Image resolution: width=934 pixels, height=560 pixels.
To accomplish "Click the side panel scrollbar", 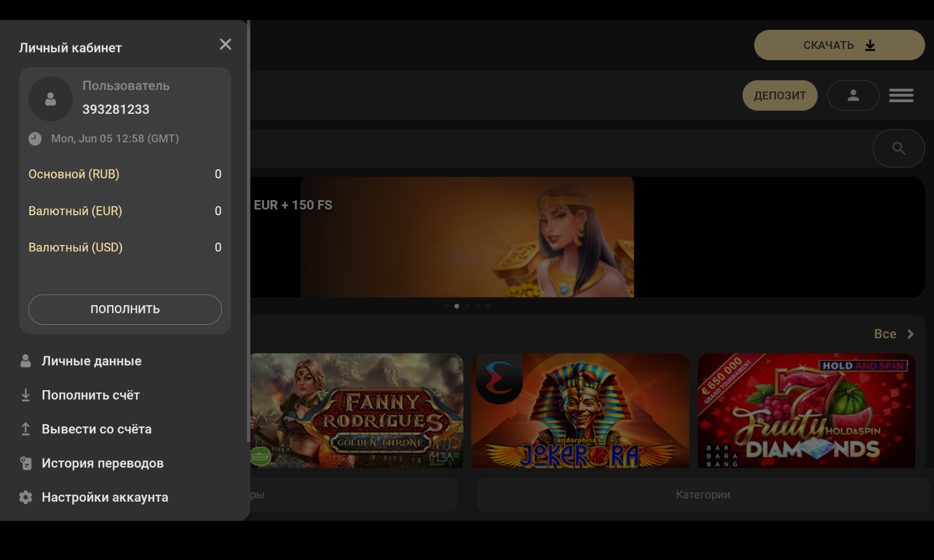I will point(249,231).
